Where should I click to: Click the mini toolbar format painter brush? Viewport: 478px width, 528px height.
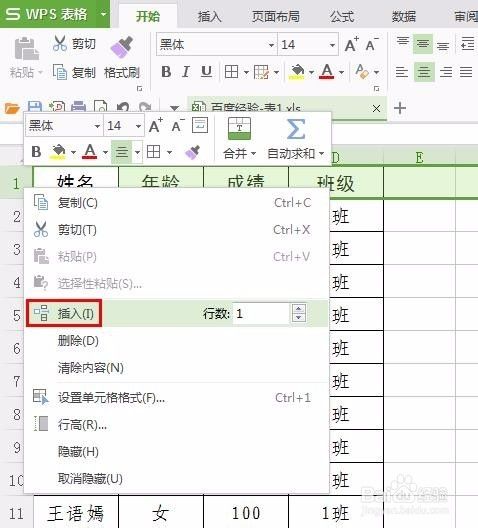(x=193, y=152)
